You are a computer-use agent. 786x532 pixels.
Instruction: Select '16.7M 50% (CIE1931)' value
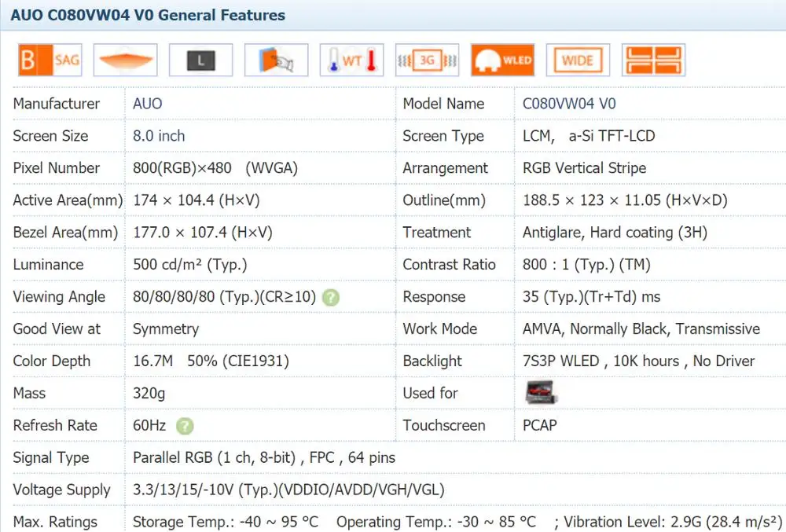click(x=211, y=361)
